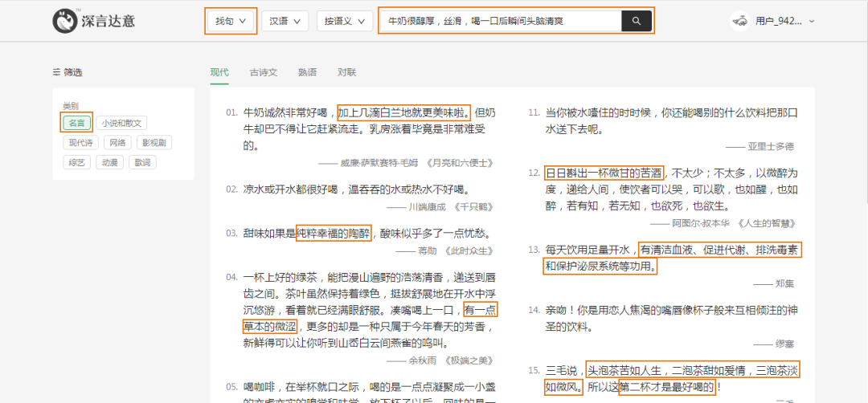Viewport: 868px width, 403px height.
Task: Open the 按语义 search-type dropdown
Action: [x=345, y=21]
